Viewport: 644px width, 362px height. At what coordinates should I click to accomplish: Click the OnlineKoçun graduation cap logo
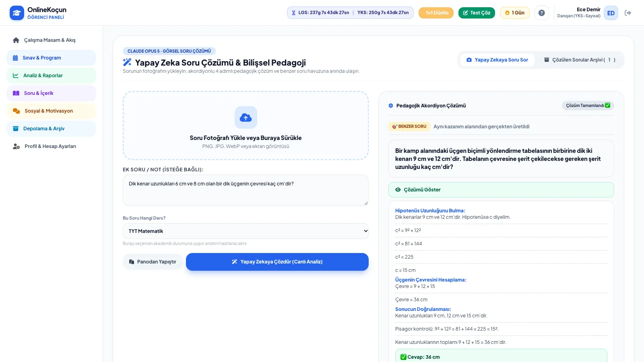click(17, 13)
